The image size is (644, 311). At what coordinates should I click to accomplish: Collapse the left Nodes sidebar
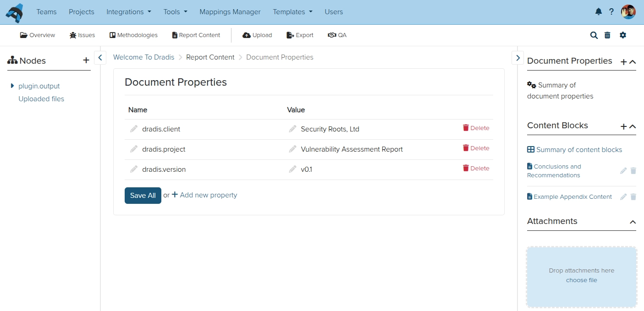tap(100, 58)
